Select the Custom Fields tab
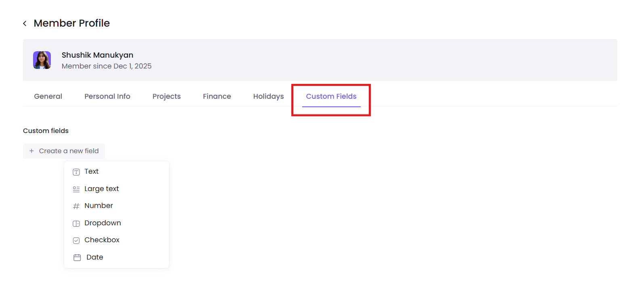Viewport: 644px width, 289px height. coord(331,96)
